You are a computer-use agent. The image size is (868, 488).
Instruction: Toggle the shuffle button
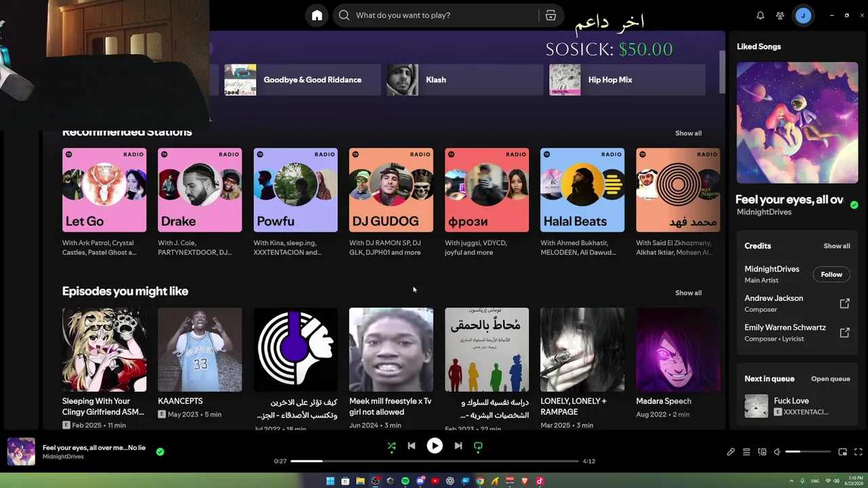click(x=391, y=446)
